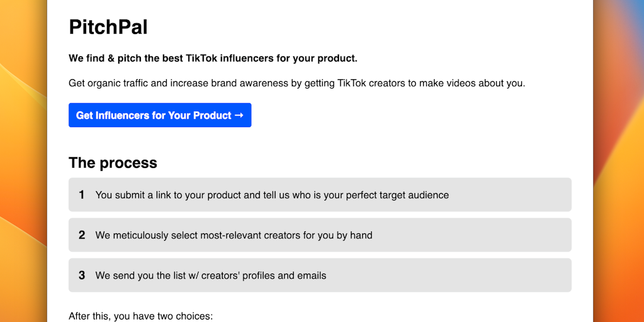This screenshot has width=644, height=322.
Task: Click Get Influencers for Your Product button
Action: coord(160,115)
